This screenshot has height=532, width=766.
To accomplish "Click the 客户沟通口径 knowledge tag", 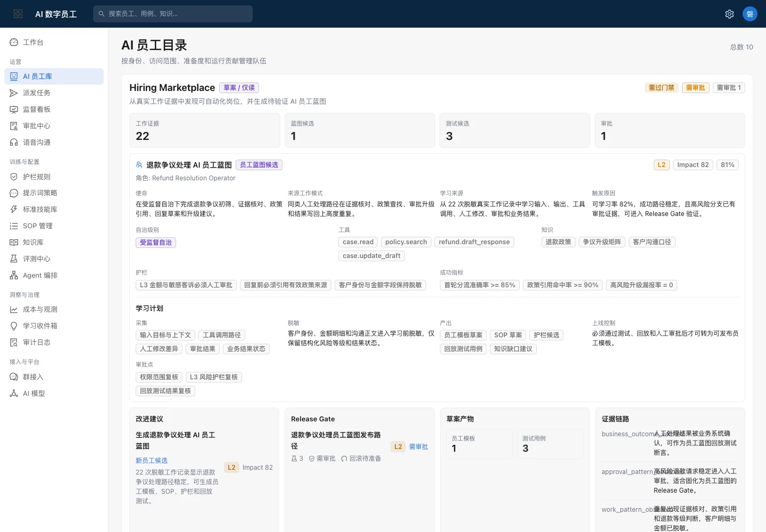I will (652, 242).
